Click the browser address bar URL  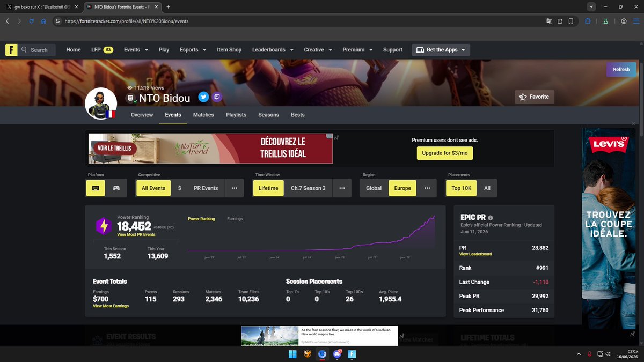tap(127, 21)
